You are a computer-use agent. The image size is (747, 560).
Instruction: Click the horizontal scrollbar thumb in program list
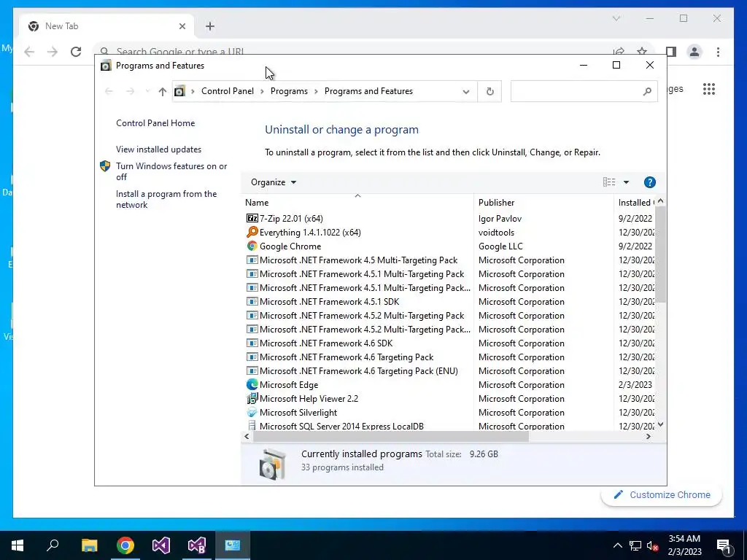coord(391,436)
